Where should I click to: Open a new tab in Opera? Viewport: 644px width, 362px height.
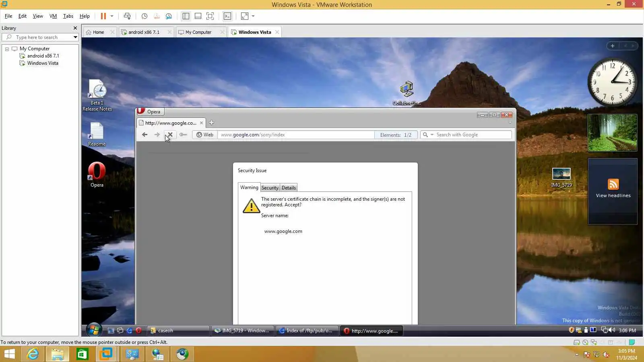tap(211, 123)
